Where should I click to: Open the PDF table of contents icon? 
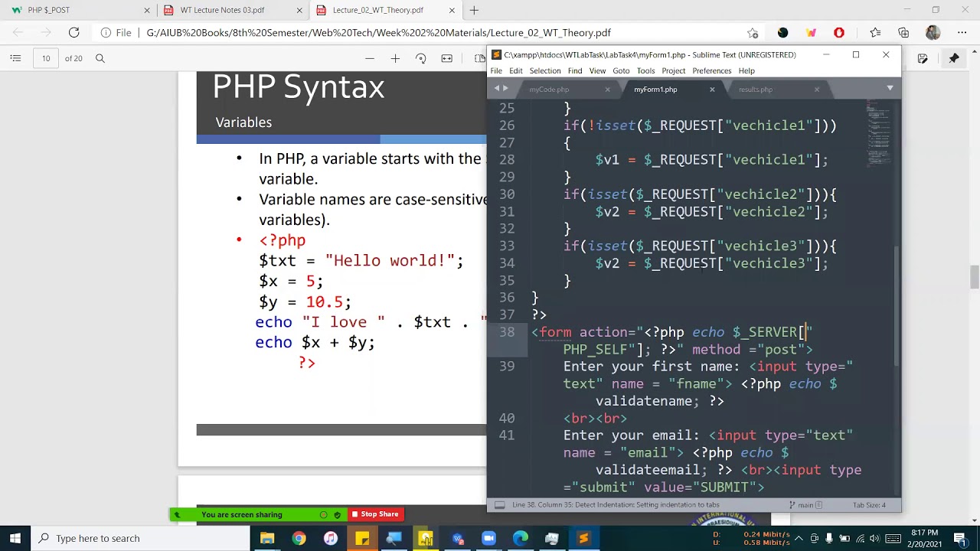[x=15, y=58]
